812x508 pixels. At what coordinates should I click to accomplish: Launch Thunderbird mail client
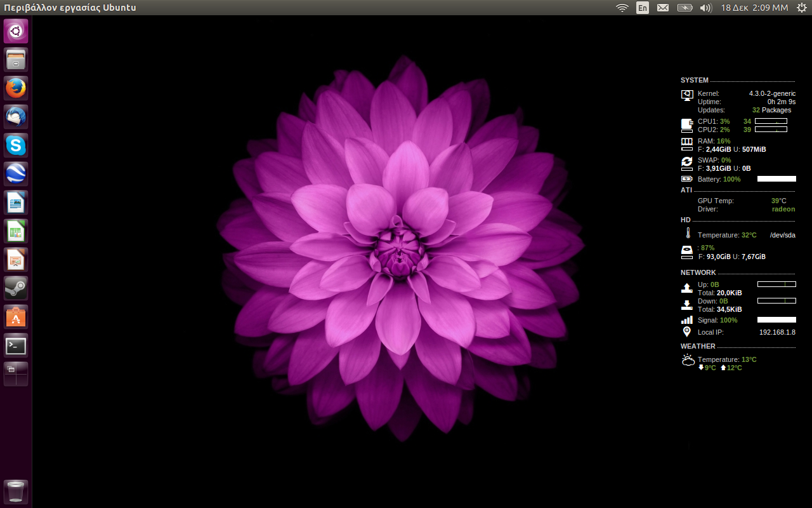(x=16, y=117)
